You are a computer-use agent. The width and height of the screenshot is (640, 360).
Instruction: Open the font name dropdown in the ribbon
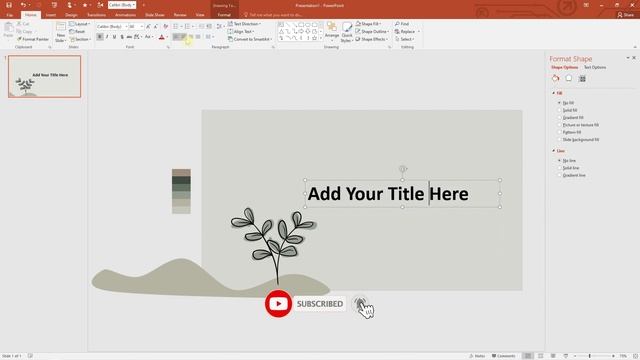click(126, 27)
